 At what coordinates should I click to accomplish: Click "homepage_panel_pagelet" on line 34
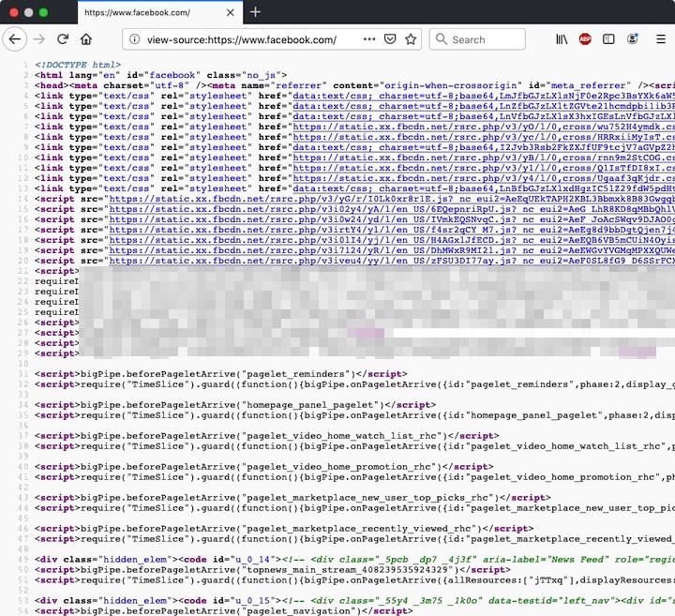[x=310, y=405]
